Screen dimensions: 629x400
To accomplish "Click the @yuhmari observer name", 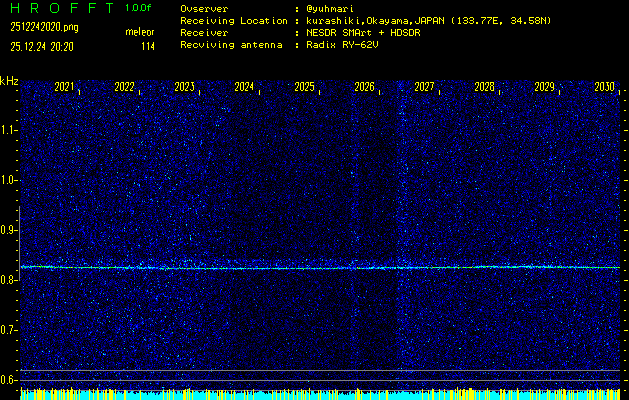I will click(331, 8).
